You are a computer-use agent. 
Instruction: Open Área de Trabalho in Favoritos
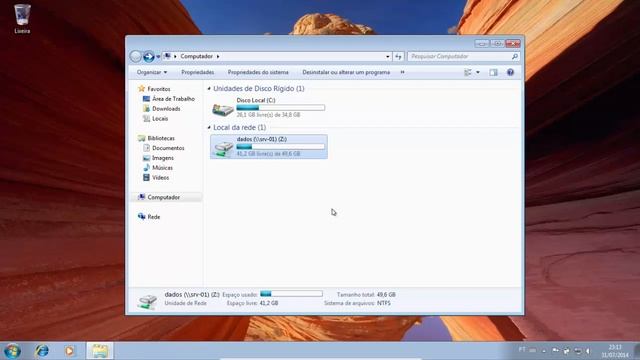(x=173, y=99)
